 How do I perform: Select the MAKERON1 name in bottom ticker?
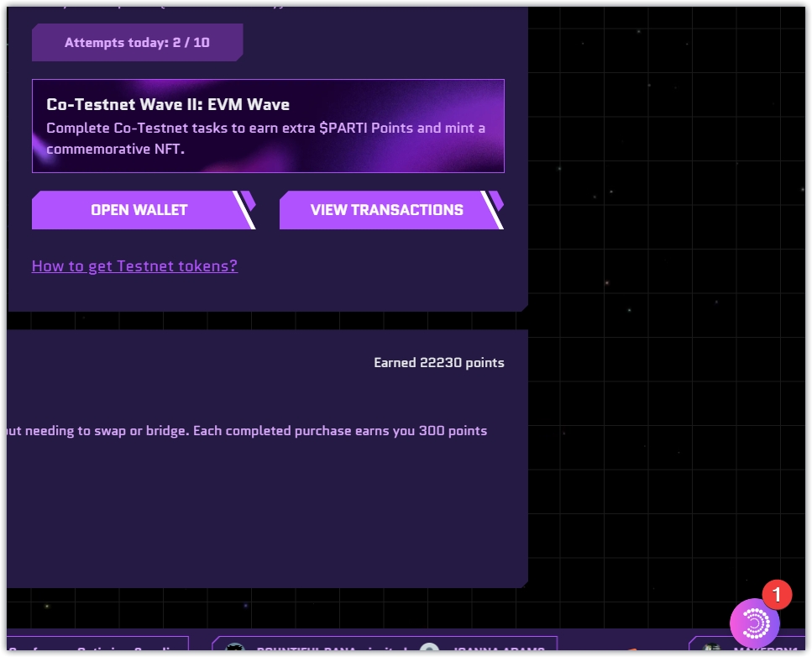point(766,650)
